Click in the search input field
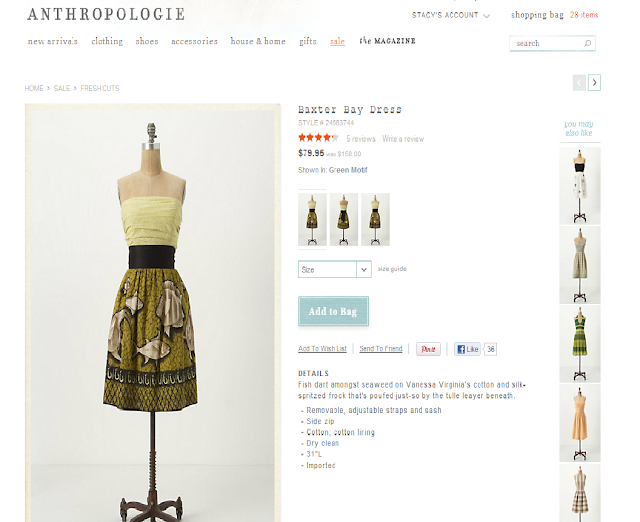The width and height of the screenshot is (640, 522). point(547,43)
